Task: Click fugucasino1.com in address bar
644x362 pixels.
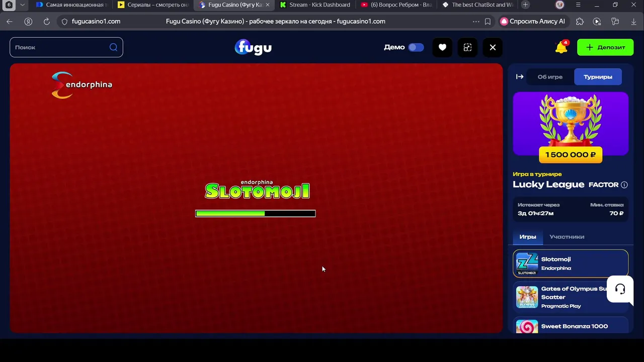Action: (x=96, y=22)
